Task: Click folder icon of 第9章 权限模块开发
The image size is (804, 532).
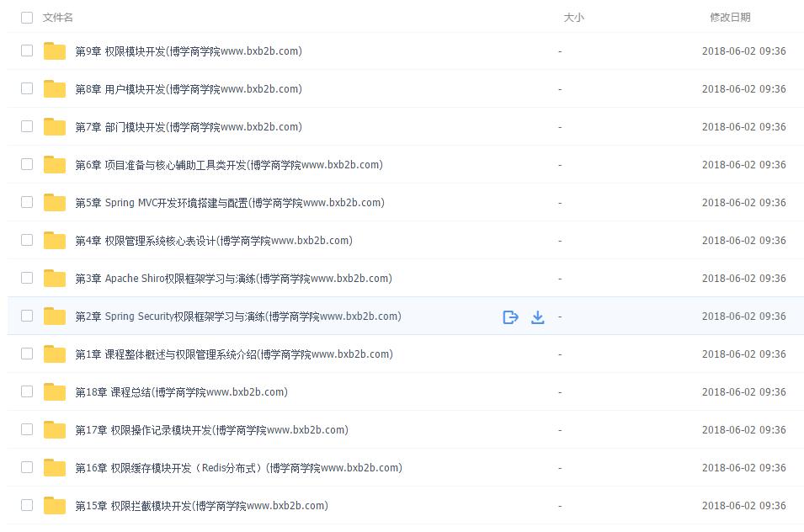Action: pyautogui.click(x=55, y=51)
